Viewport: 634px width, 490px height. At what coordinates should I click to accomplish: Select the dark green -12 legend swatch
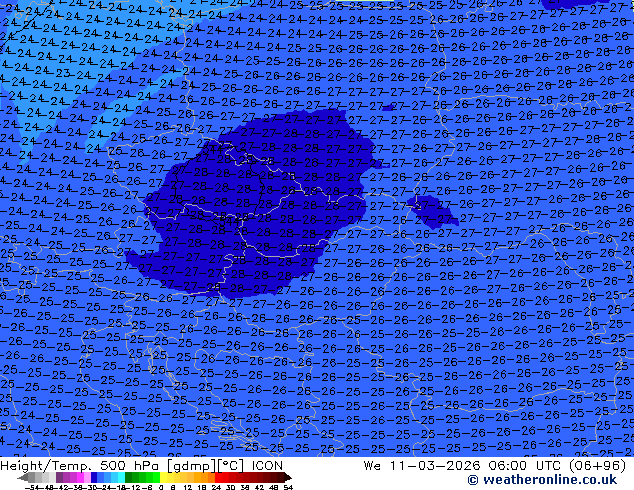click(128, 477)
